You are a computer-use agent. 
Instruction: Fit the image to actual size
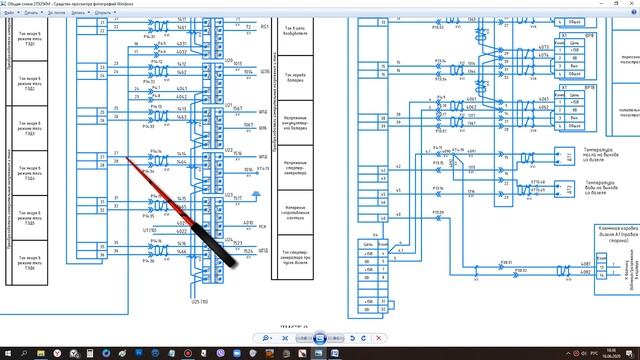coord(285,338)
